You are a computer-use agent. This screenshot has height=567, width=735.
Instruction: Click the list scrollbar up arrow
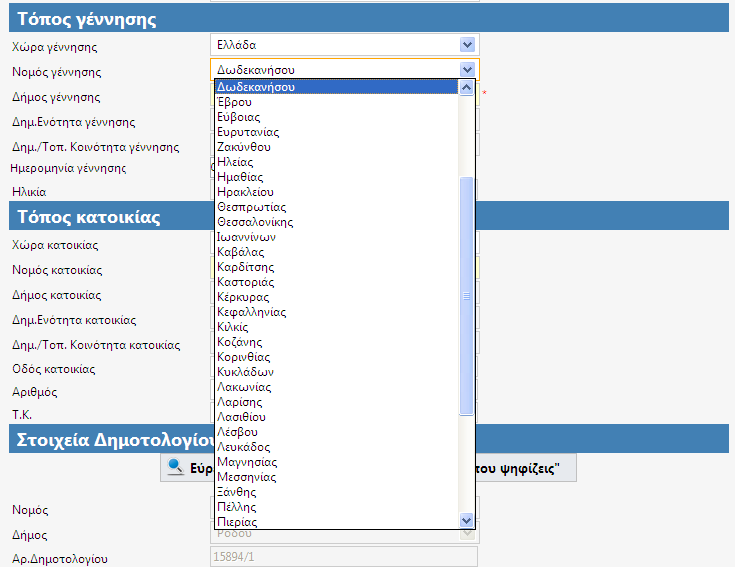pyautogui.click(x=466, y=88)
